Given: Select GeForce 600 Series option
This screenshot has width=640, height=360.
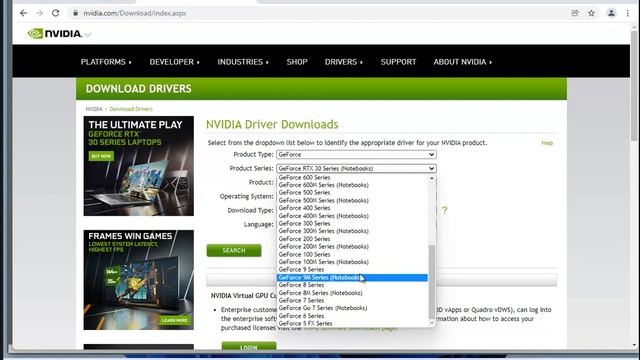Looking at the screenshot, I should [x=352, y=178].
